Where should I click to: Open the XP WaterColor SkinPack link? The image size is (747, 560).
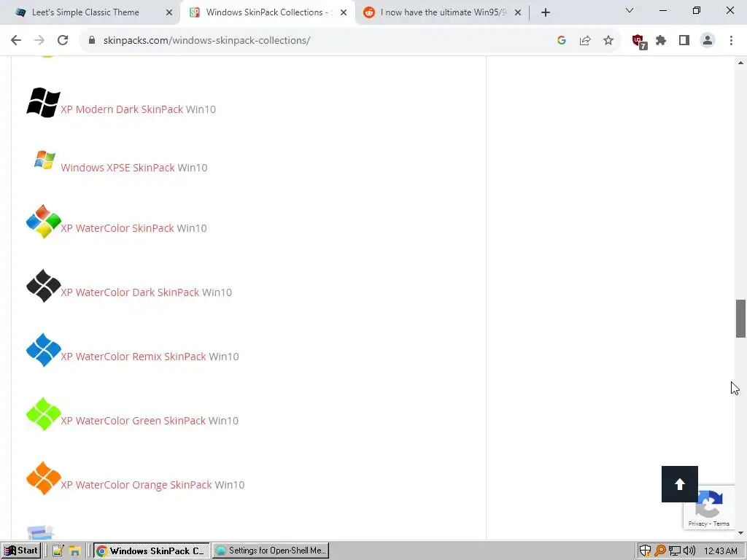(x=117, y=228)
